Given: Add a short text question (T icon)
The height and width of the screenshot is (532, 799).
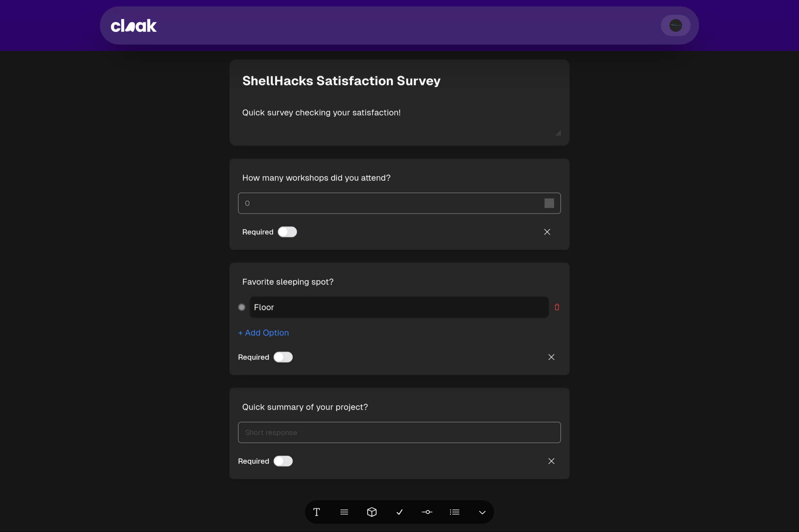Looking at the screenshot, I should [316, 512].
